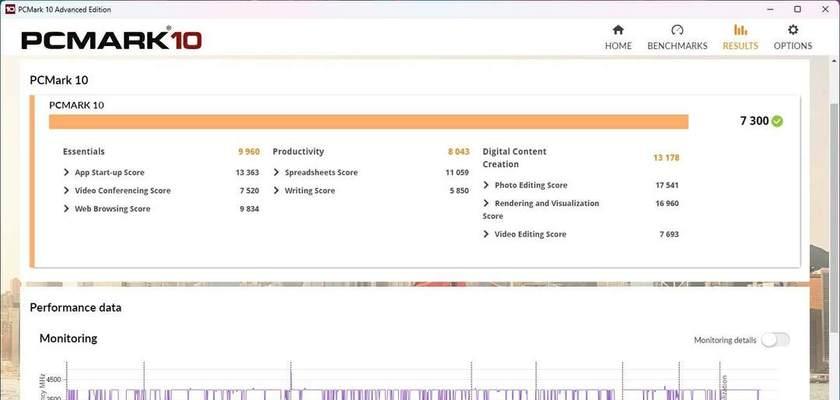Screen dimensions: 840x400
Task: Click the Writing value 5 850
Action: [x=459, y=191]
